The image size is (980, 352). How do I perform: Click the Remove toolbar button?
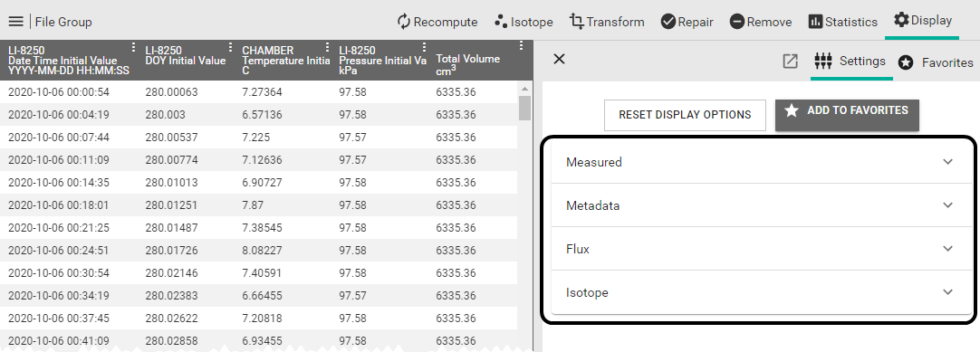pyautogui.click(x=761, y=22)
